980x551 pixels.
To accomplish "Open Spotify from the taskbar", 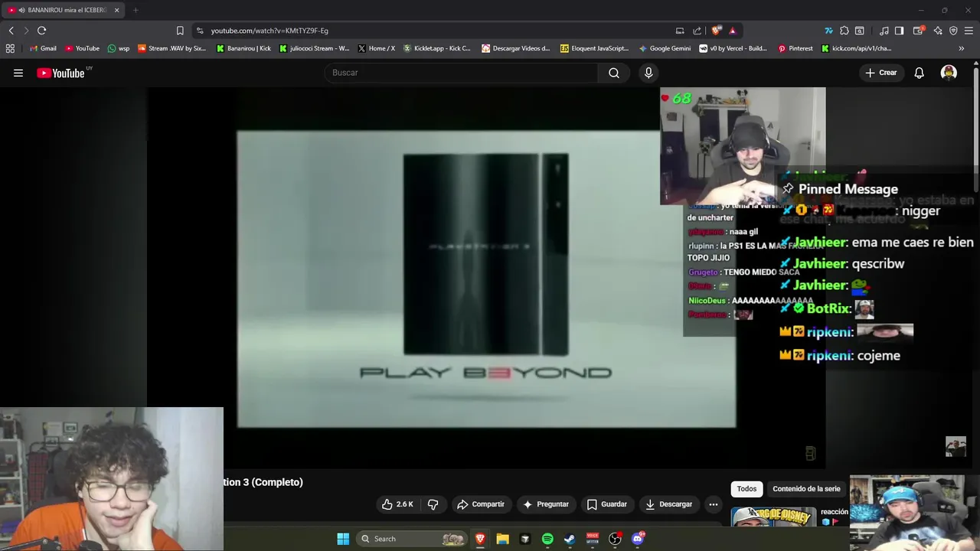I will point(547,539).
